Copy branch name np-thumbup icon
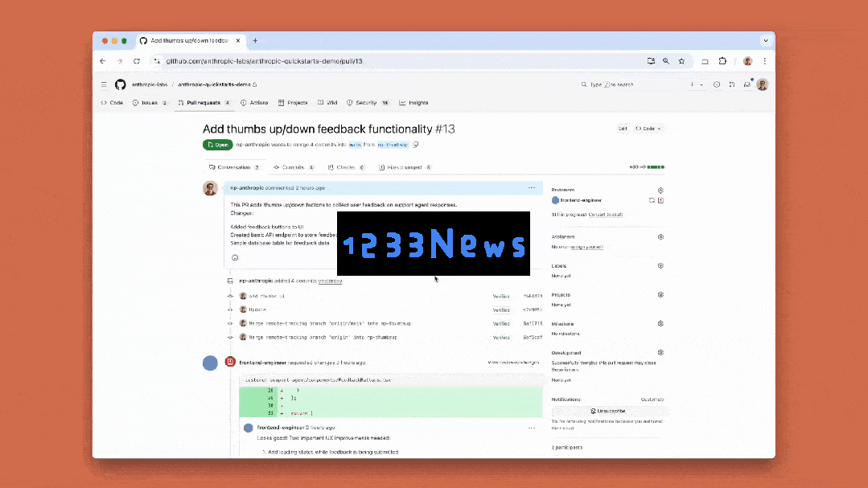868x488 pixels. (x=415, y=145)
